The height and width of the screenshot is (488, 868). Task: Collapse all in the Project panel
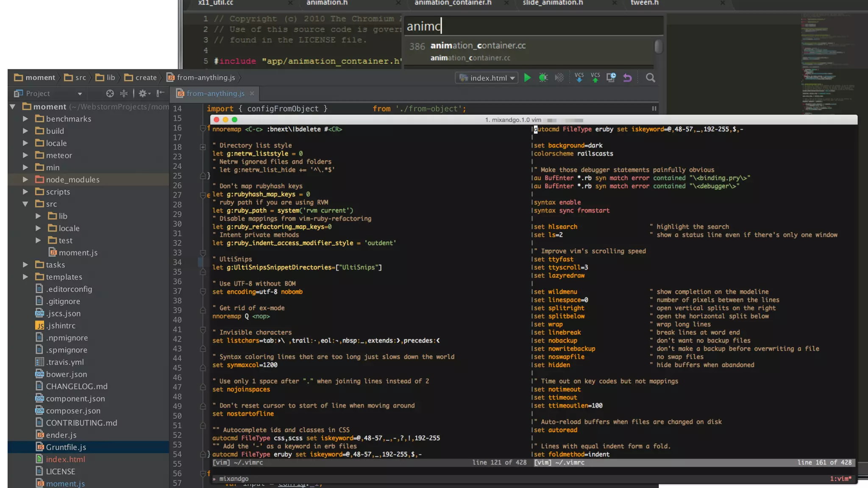pos(124,94)
